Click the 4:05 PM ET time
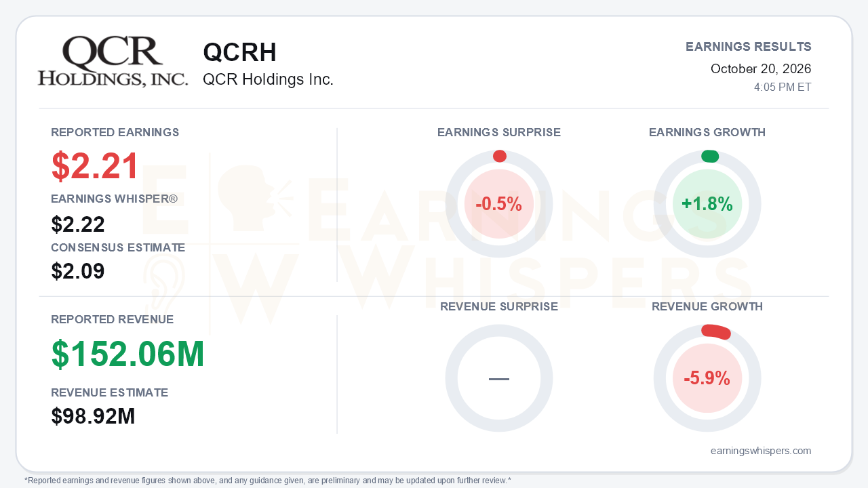Image resolution: width=868 pixels, height=488 pixels. (783, 87)
